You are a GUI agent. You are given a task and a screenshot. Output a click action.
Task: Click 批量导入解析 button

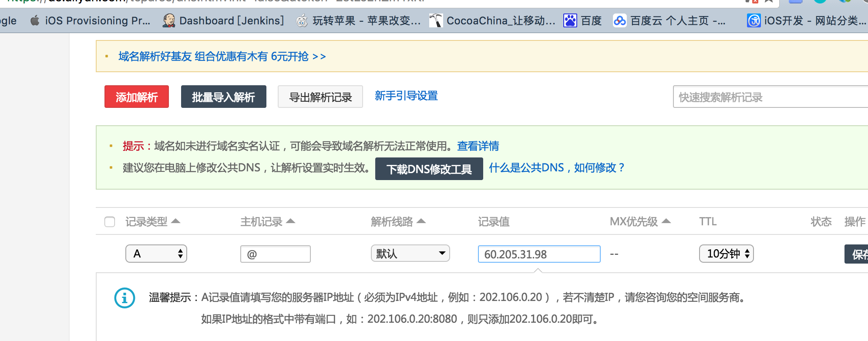pos(224,97)
